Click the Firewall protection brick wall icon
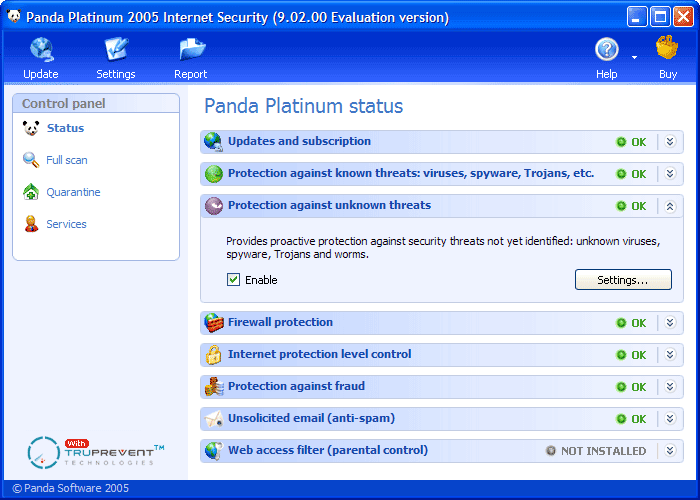 214,323
